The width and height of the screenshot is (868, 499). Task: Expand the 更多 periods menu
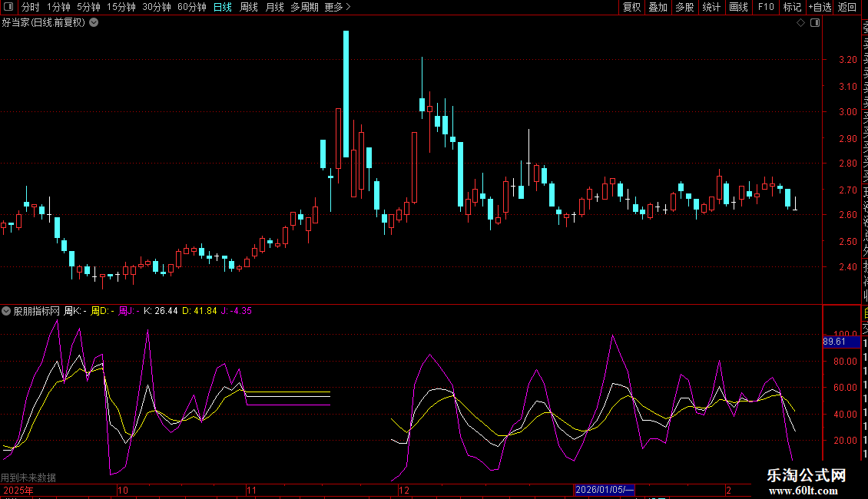click(x=337, y=7)
